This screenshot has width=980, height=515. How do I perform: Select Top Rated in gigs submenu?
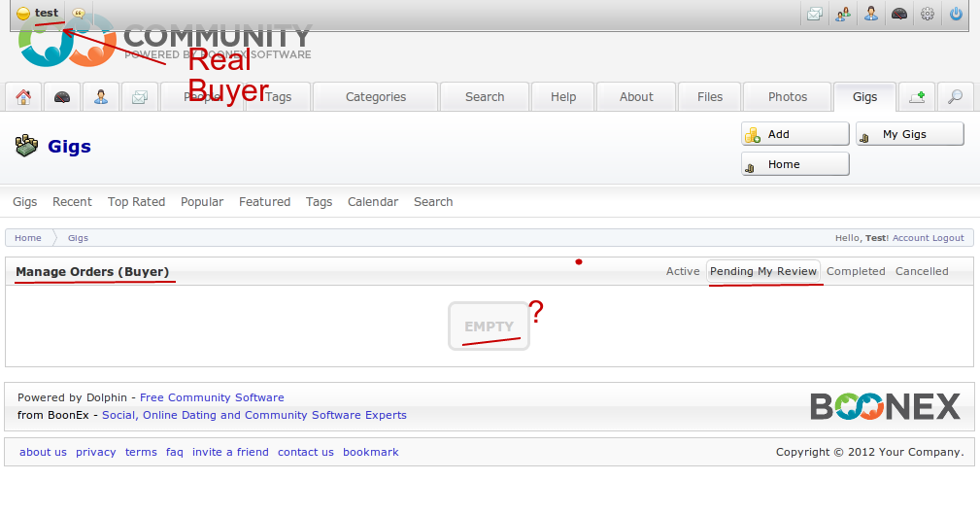[x=136, y=202]
